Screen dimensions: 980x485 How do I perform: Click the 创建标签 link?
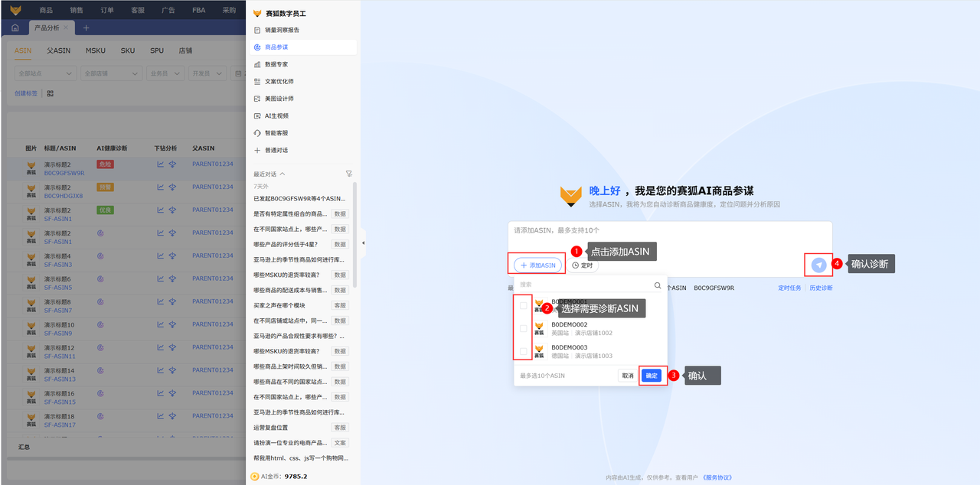[26, 93]
